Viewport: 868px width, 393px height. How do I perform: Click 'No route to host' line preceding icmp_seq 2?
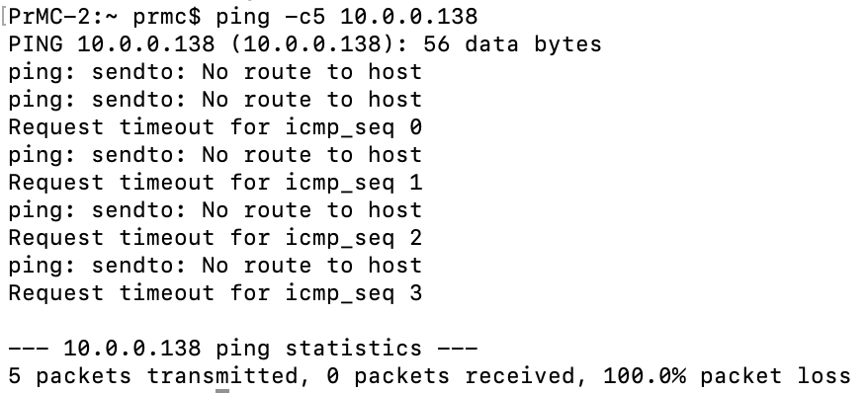216,210
